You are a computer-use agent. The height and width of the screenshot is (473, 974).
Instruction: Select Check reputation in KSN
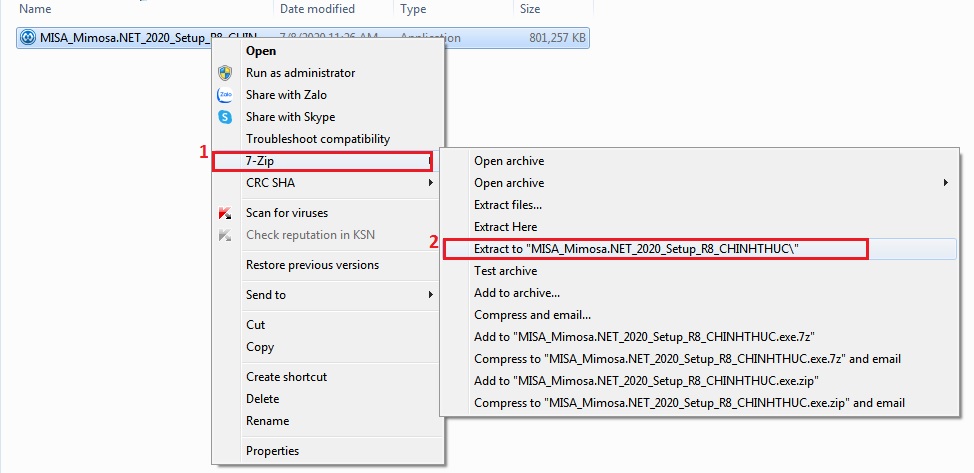click(311, 235)
